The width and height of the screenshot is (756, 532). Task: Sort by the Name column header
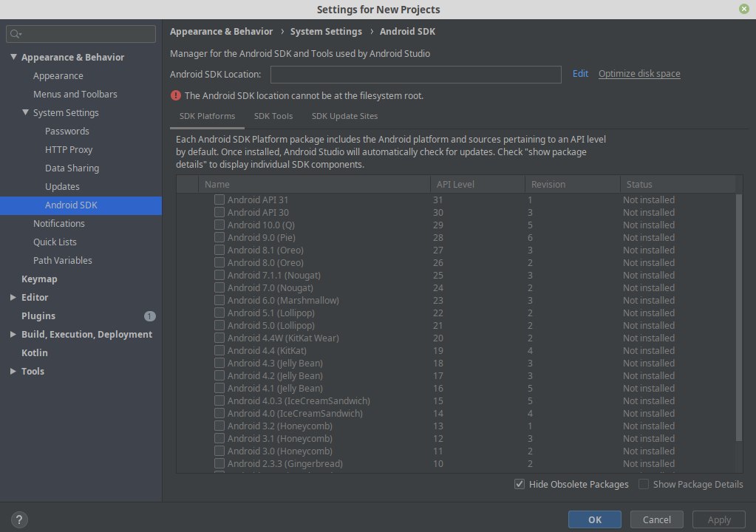coord(314,184)
